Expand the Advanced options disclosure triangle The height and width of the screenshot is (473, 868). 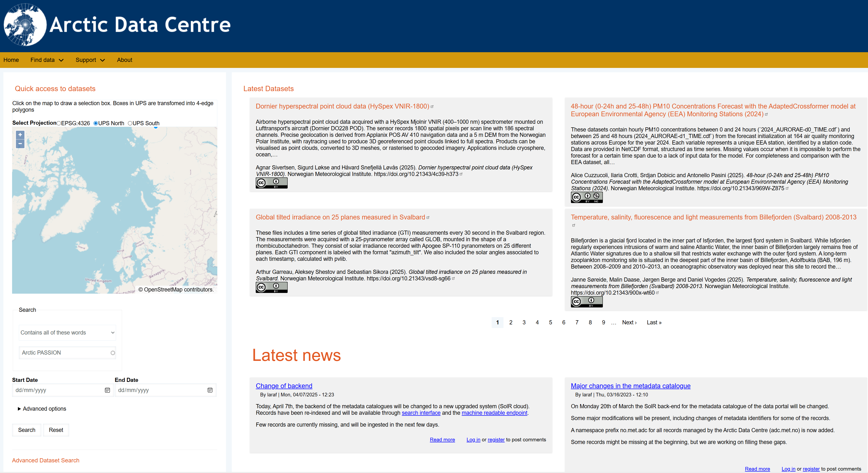[19, 409]
